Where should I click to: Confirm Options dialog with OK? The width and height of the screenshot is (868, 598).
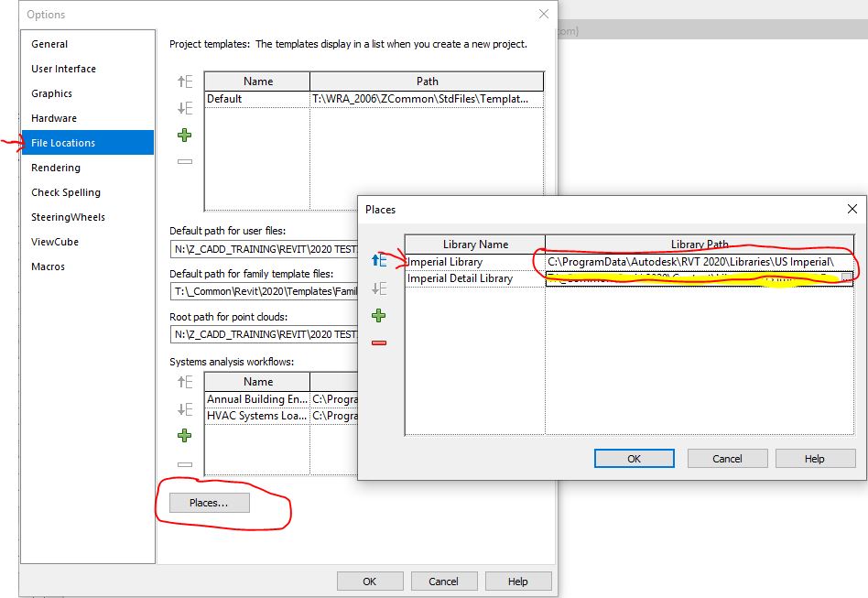click(370, 582)
